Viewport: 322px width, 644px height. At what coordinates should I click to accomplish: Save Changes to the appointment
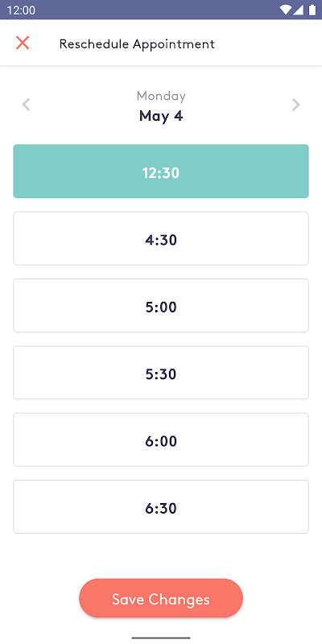[x=161, y=598]
